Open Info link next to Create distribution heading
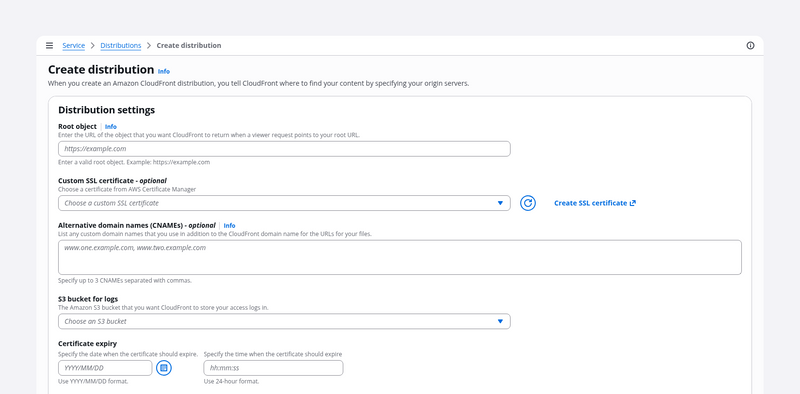 [164, 71]
